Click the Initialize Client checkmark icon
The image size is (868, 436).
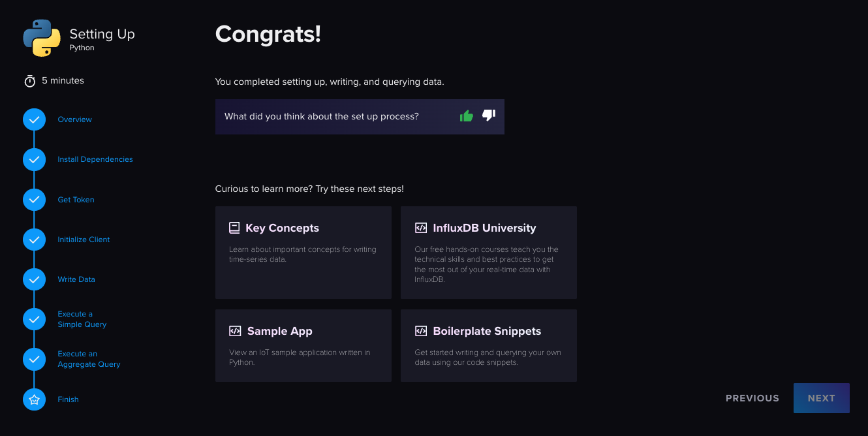(x=34, y=240)
